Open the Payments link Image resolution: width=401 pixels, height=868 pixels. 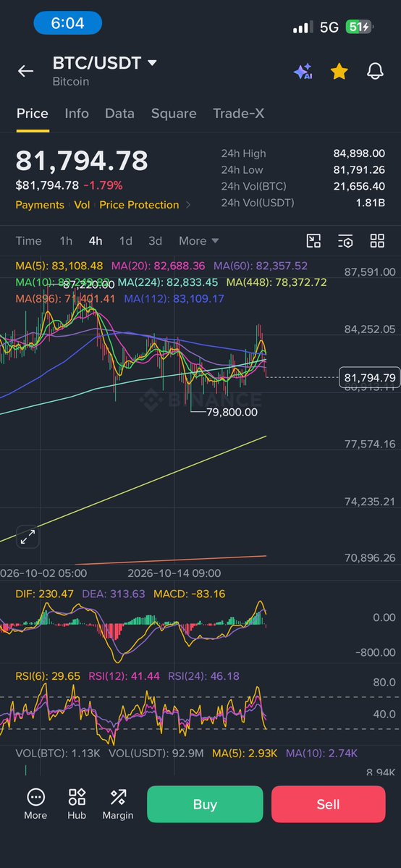point(40,205)
